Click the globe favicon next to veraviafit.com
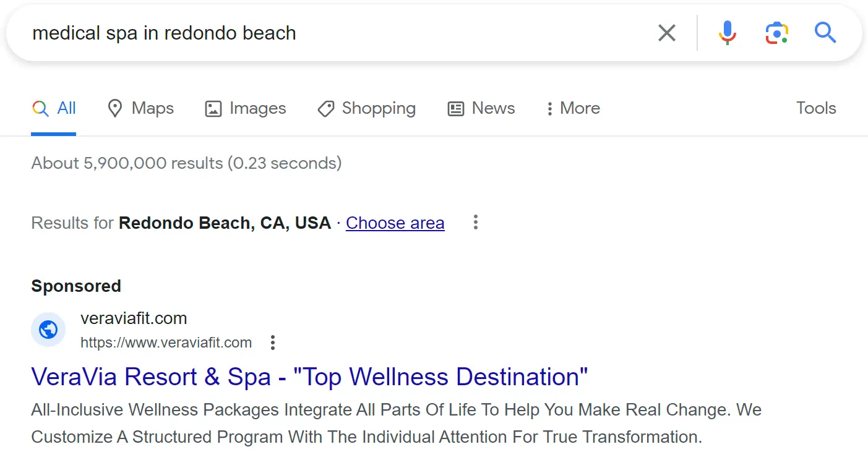The width and height of the screenshot is (868, 452). pos(48,330)
